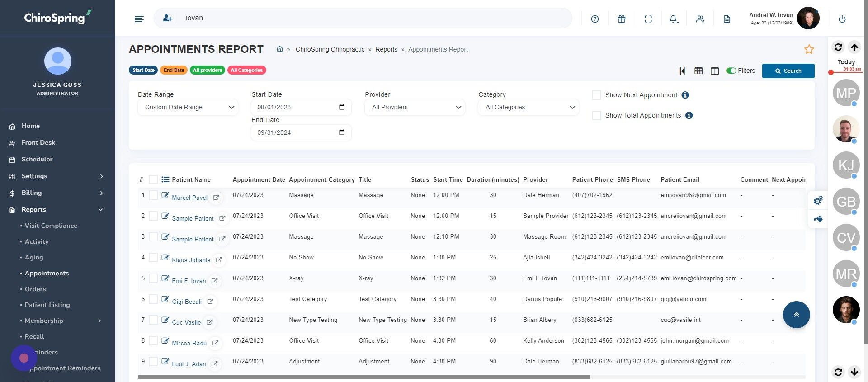Collapse the Reports sidebar menu
This screenshot has height=382, width=868.
(57, 209)
